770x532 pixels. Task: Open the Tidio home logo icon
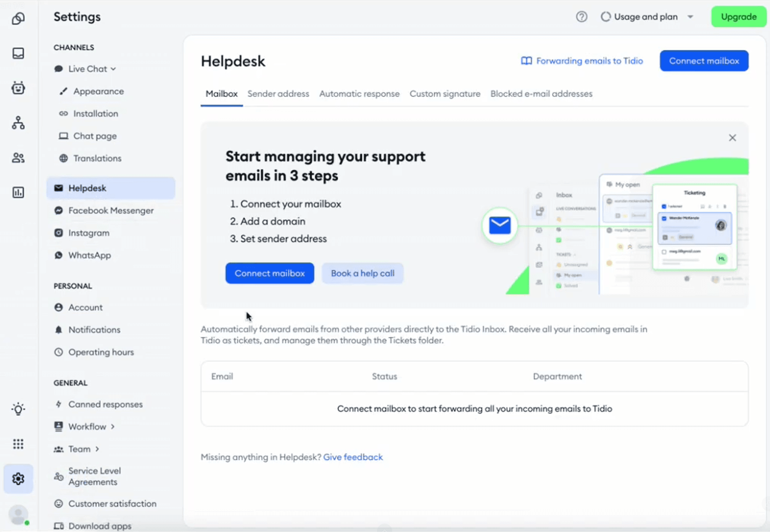(18, 18)
